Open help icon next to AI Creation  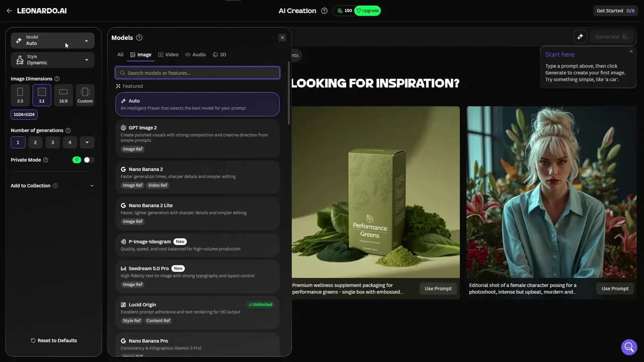point(324,11)
